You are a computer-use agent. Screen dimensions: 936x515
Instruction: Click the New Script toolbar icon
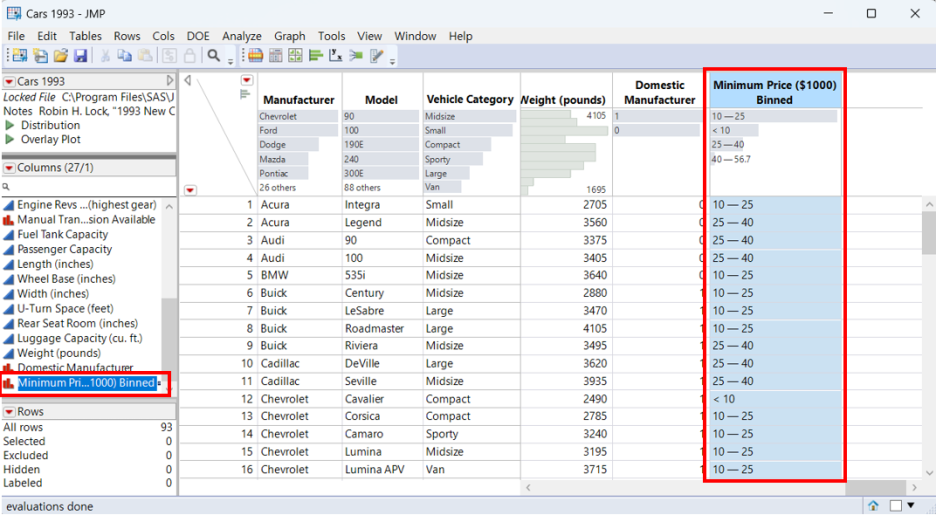[41, 56]
